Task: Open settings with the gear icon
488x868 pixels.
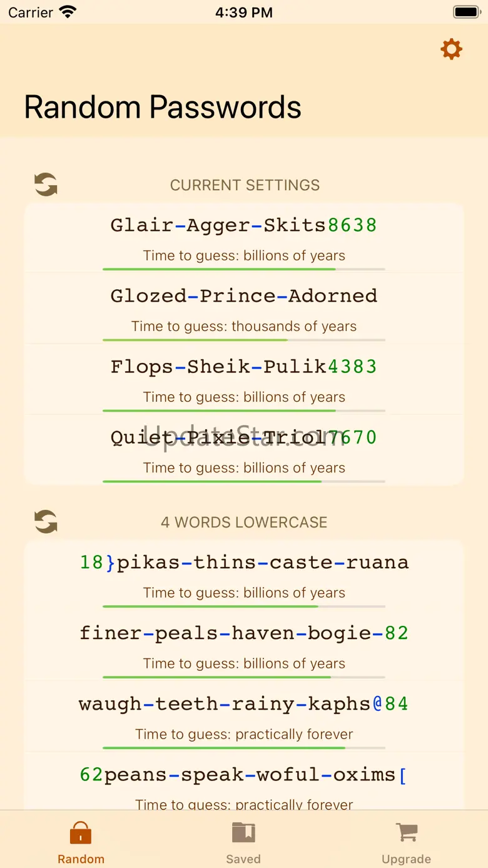Action: (451, 49)
